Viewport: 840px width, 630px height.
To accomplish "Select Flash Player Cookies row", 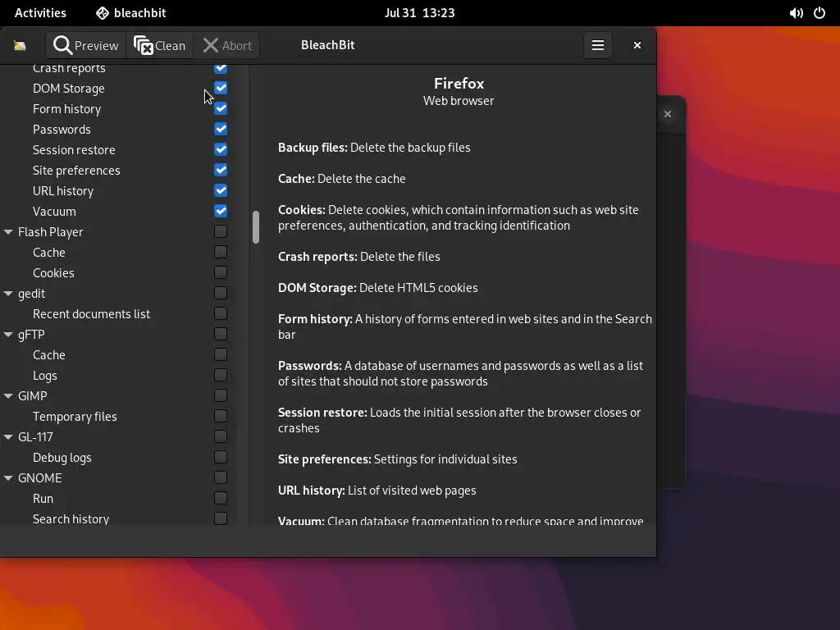I will pos(118,272).
